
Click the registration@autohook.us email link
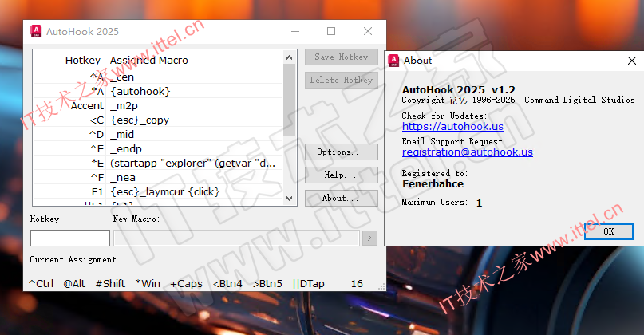click(x=468, y=152)
